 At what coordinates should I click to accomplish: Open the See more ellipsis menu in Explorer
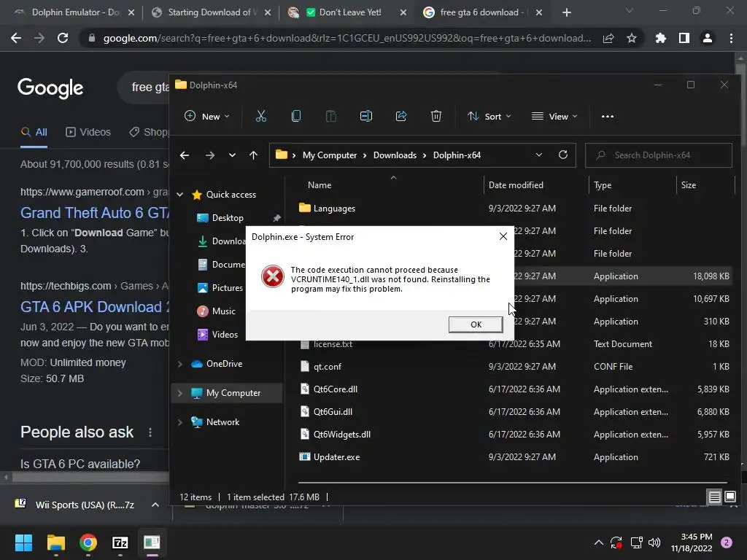click(x=608, y=116)
